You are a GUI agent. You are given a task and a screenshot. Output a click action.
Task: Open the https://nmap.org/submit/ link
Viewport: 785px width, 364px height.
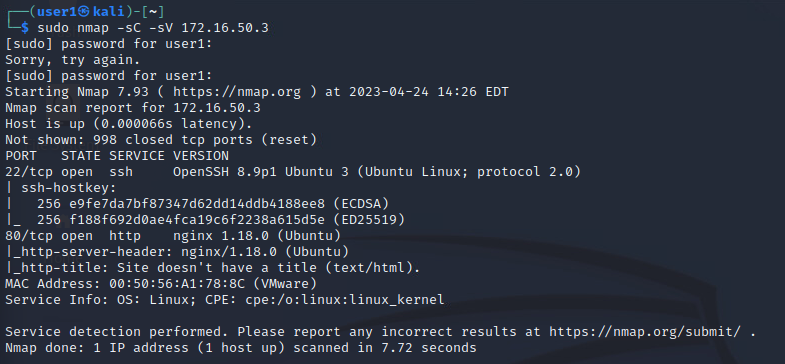pyautogui.click(x=645, y=331)
